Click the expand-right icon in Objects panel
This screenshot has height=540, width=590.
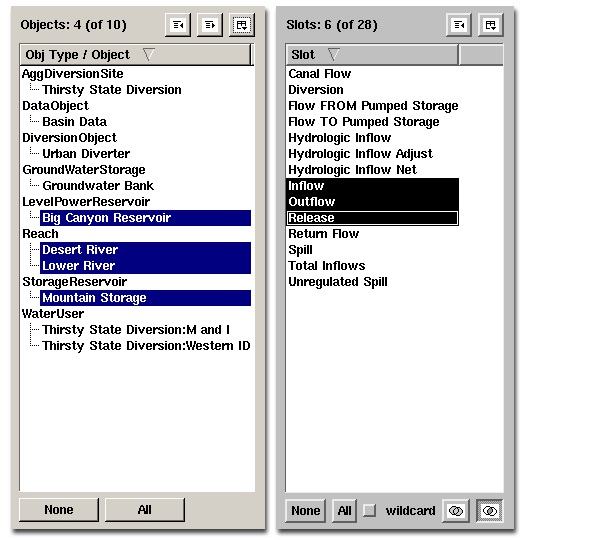pyautogui.click(x=210, y=25)
